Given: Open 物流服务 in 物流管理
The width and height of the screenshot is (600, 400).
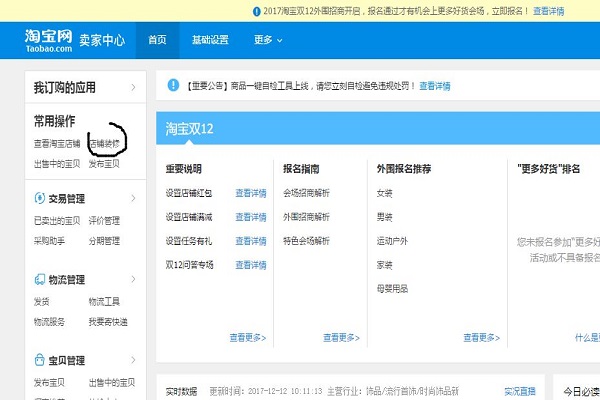Looking at the screenshot, I should [x=49, y=322].
